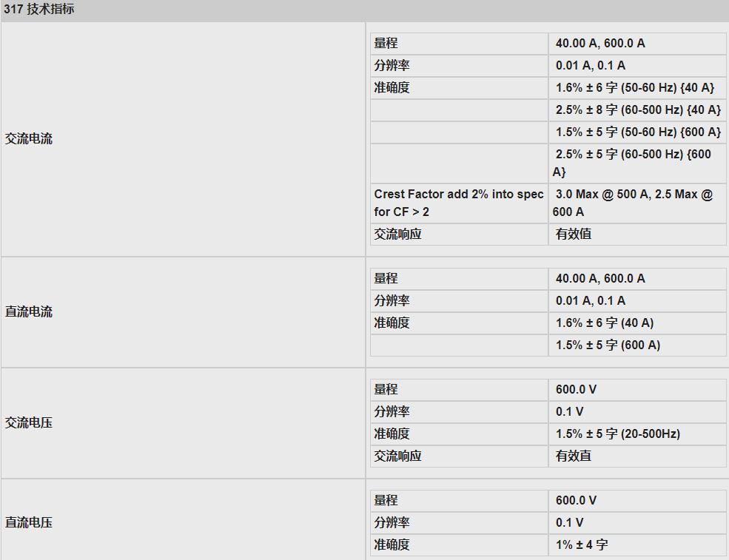Viewport: 729px width, 560px height.
Task: Click the "1.6% ± 6 字 (50-60 Hz) {40 A}" cell
Action: [635, 88]
